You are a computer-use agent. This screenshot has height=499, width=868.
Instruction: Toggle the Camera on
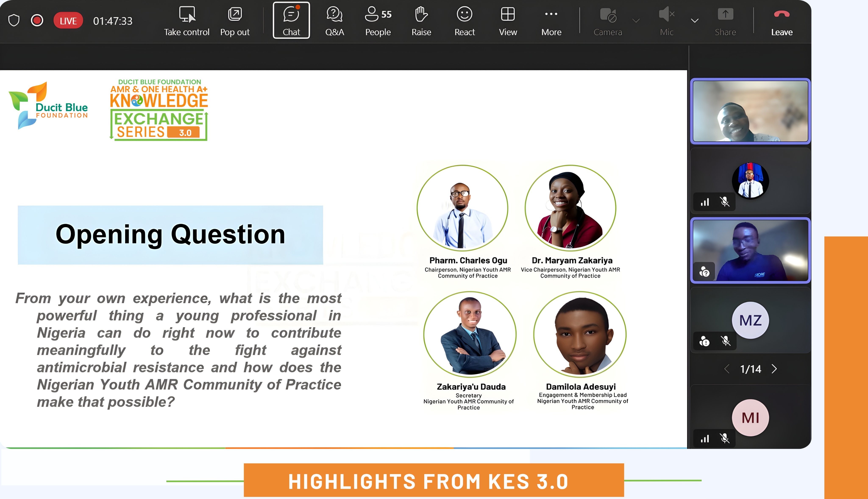608,21
